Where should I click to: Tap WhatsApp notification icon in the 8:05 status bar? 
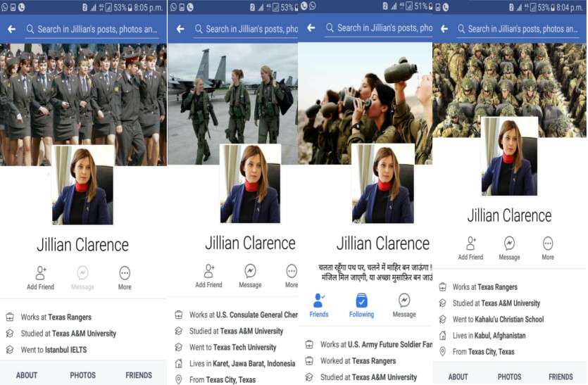tap(4, 7)
